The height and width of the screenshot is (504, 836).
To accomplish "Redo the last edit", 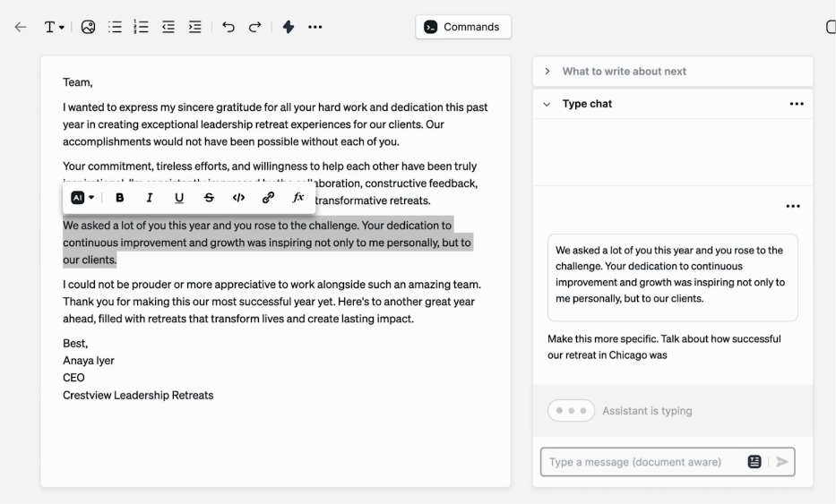I will (x=254, y=27).
